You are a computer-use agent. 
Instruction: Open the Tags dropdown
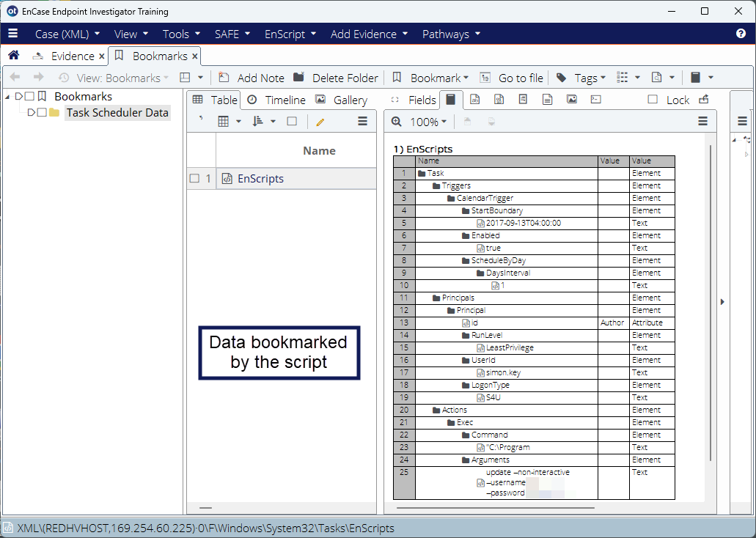click(581, 78)
